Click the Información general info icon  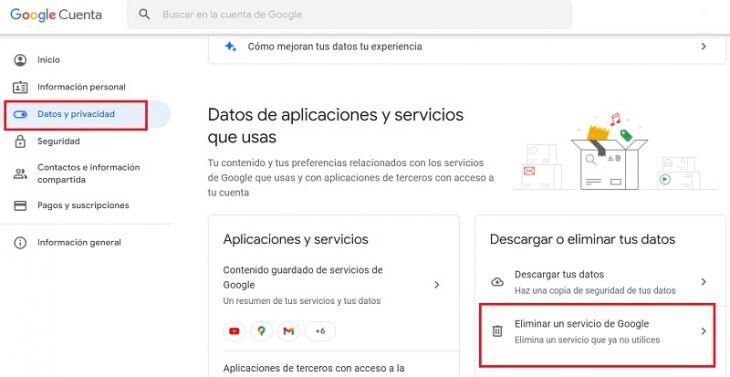pos(20,242)
